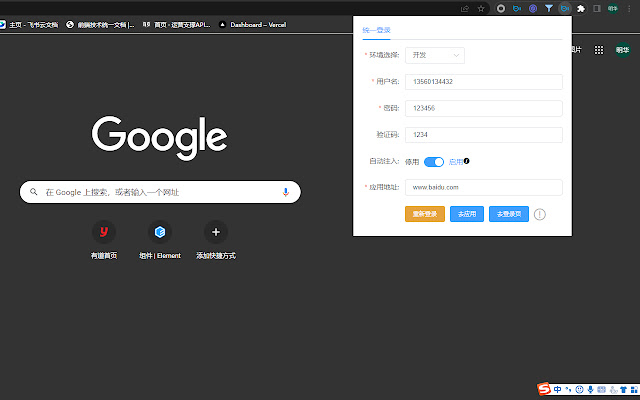
Task: Open the Chrome three-dot menu
Action: 629,9
